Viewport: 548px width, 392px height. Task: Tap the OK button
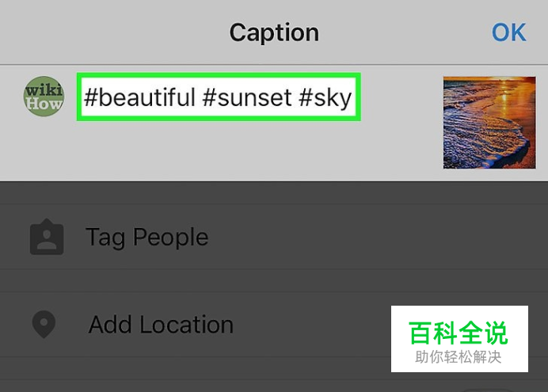point(508,32)
